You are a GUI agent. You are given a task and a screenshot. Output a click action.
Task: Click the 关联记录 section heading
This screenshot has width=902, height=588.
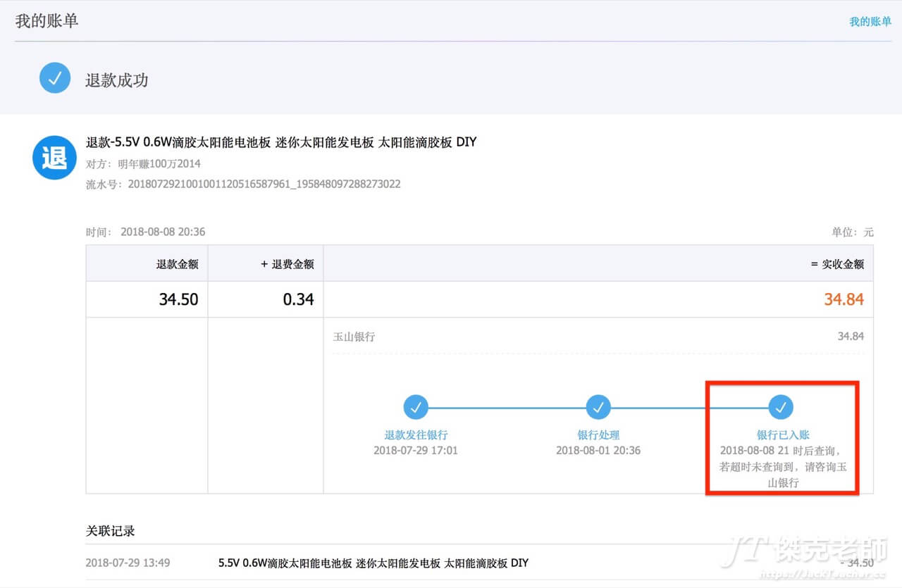[x=110, y=531]
